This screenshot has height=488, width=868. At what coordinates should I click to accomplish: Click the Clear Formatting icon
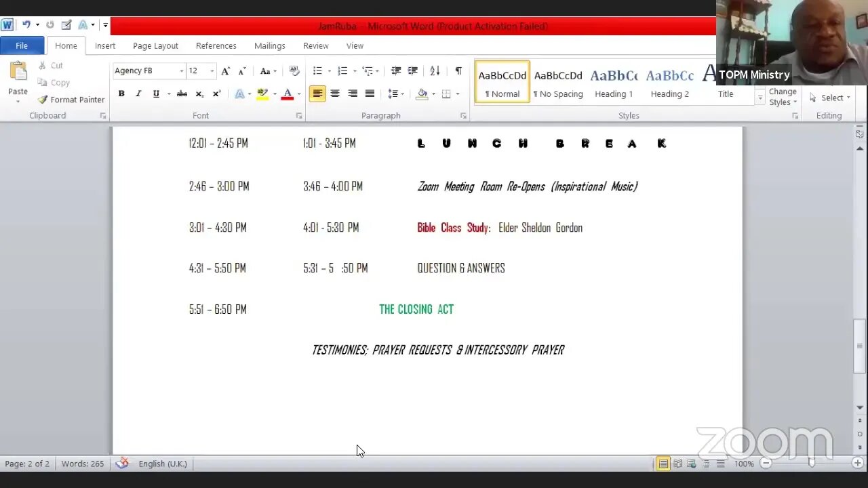(x=294, y=71)
